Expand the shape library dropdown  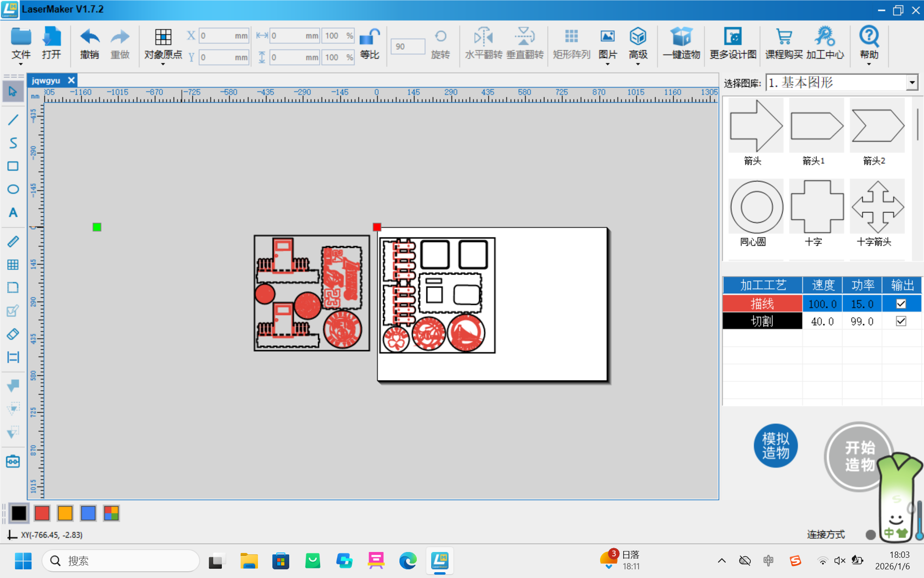point(912,83)
